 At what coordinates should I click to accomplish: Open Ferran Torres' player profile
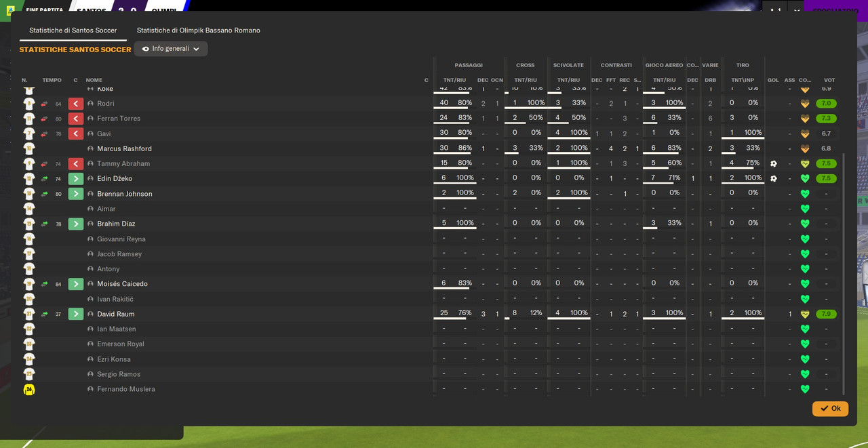tap(119, 119)
